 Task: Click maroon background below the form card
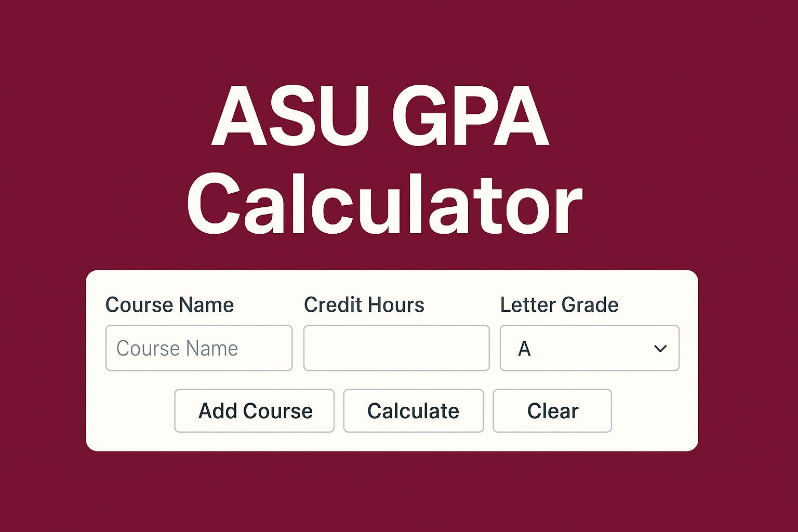pos(399,491)
